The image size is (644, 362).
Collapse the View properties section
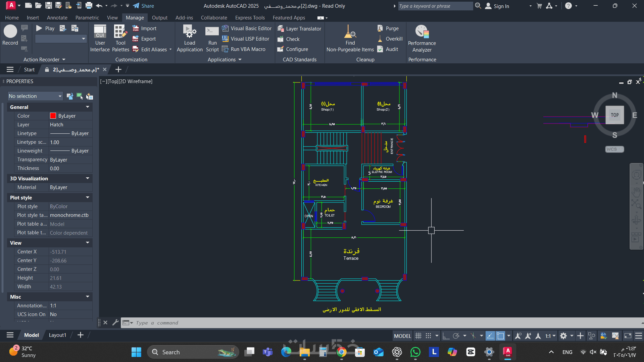88,243
